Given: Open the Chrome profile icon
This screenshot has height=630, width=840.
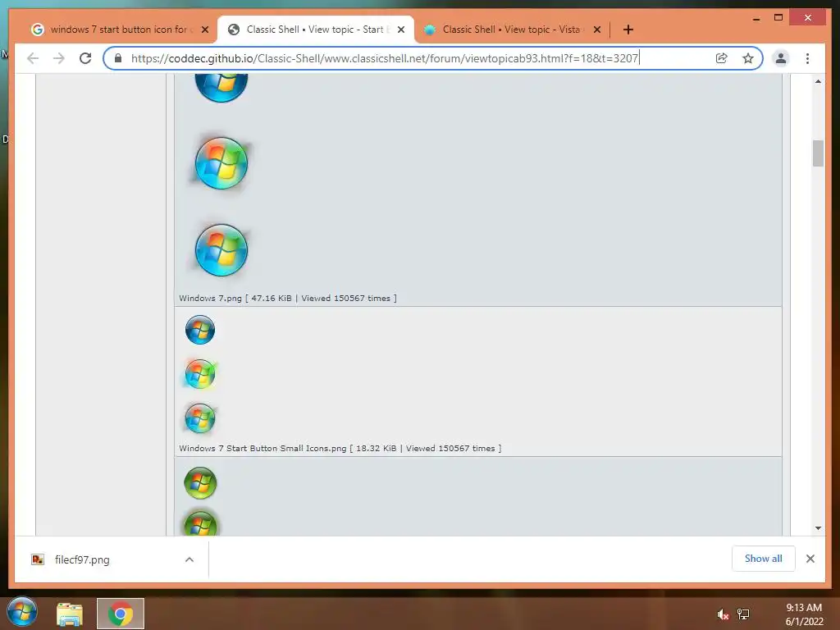Looking at the screenshot, I should 781,58.
